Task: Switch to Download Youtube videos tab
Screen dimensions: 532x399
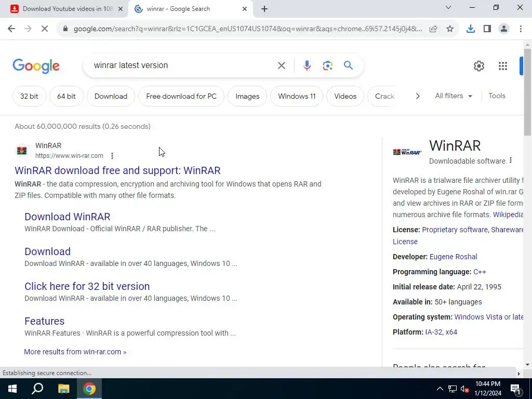Action: coord(63,9)
